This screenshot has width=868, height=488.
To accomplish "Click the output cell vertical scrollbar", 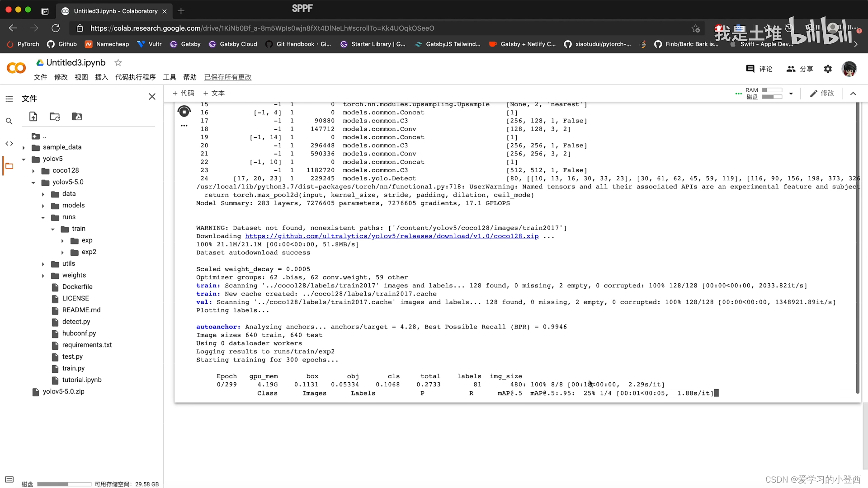I will click(x=857, y=248).
